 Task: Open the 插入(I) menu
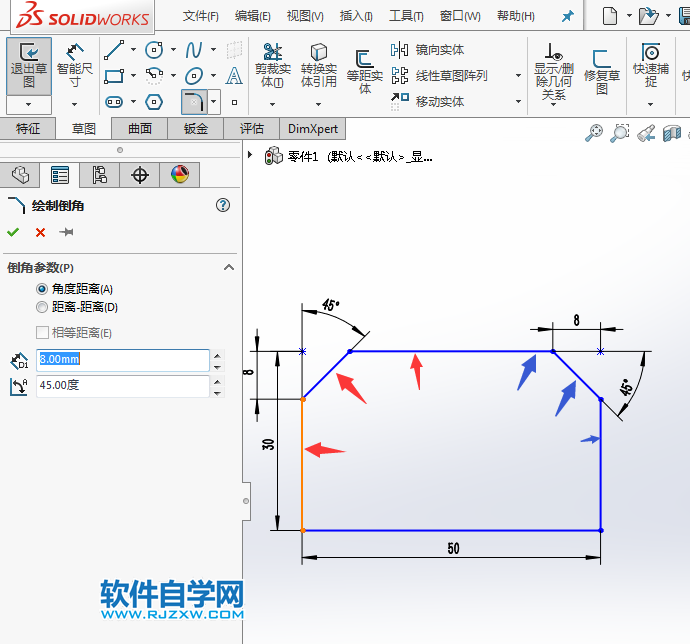356,16
